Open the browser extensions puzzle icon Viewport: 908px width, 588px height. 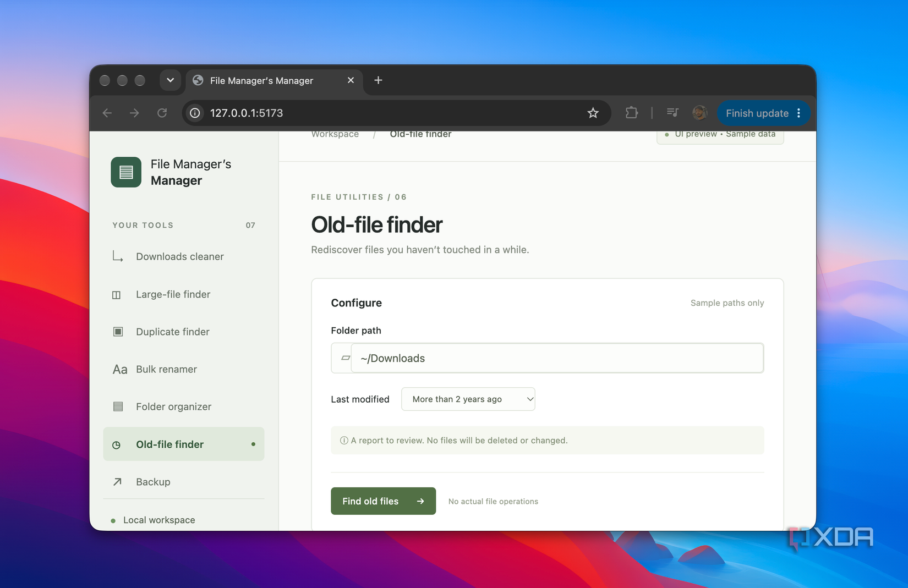tap(631, 113)
